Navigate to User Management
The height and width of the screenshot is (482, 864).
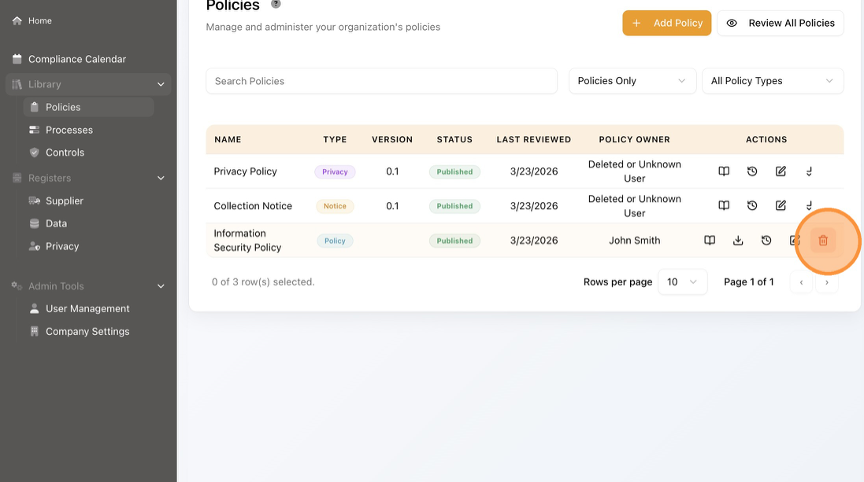[87, 309]
